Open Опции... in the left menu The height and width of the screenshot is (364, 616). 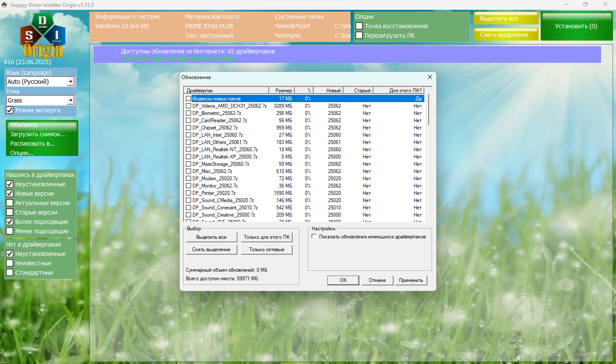point(22,153)
